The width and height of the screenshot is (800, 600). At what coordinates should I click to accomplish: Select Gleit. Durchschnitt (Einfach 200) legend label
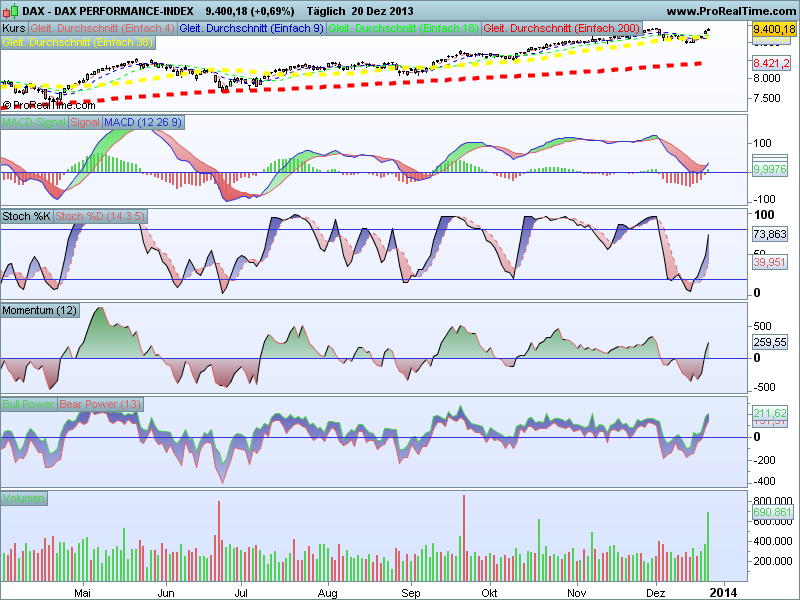point(561,29)
